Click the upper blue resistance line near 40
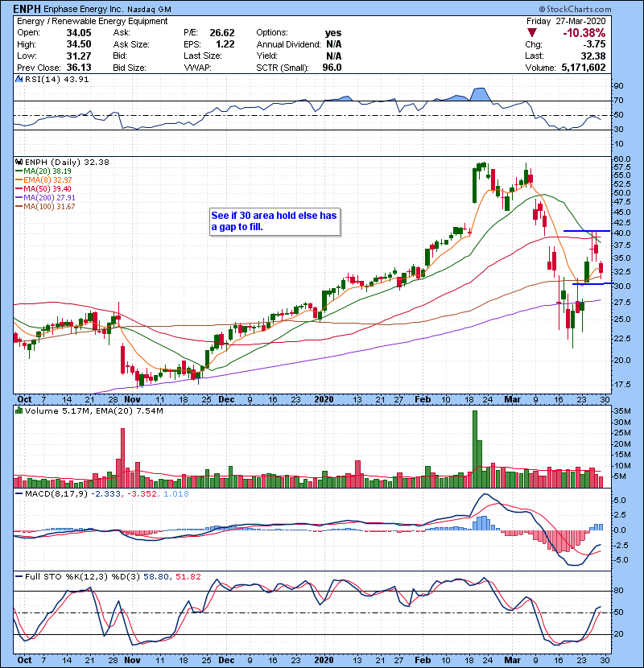 [587, 231]
